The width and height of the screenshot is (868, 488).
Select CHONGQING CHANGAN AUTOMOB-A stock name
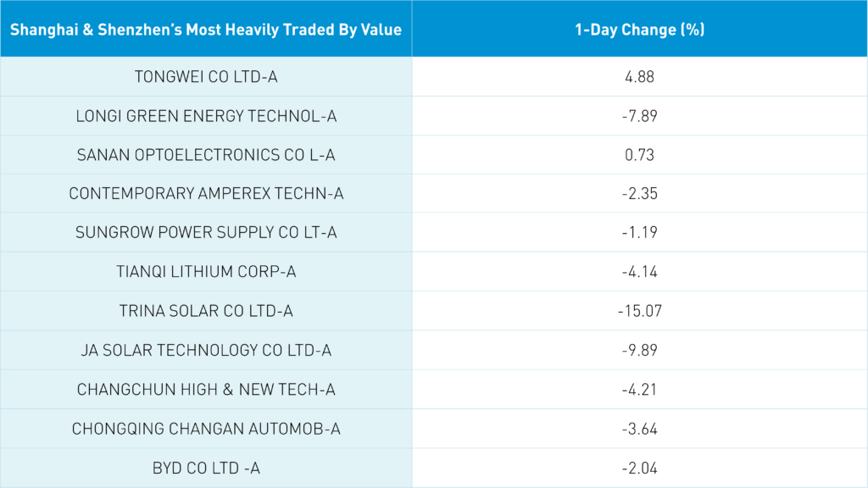pyautogui.click(x=206, y=429)
